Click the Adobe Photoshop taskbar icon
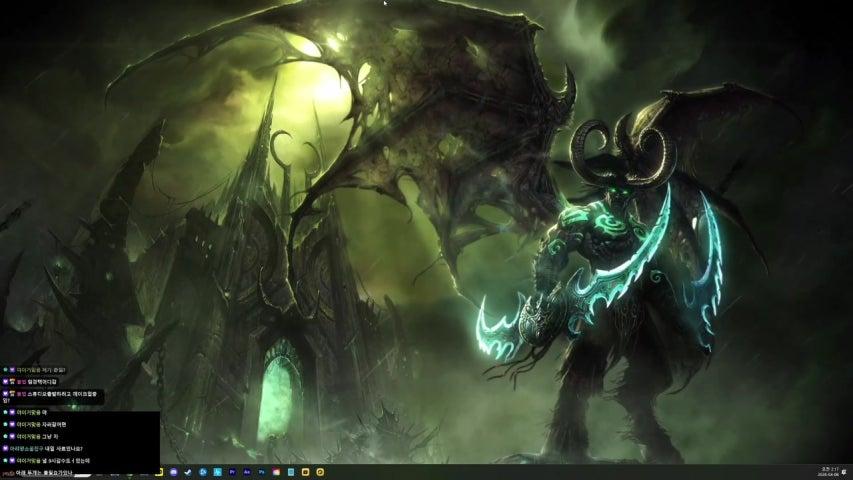Screen dimensions: 853x480 pyautogui.click(x=261, y=471)
